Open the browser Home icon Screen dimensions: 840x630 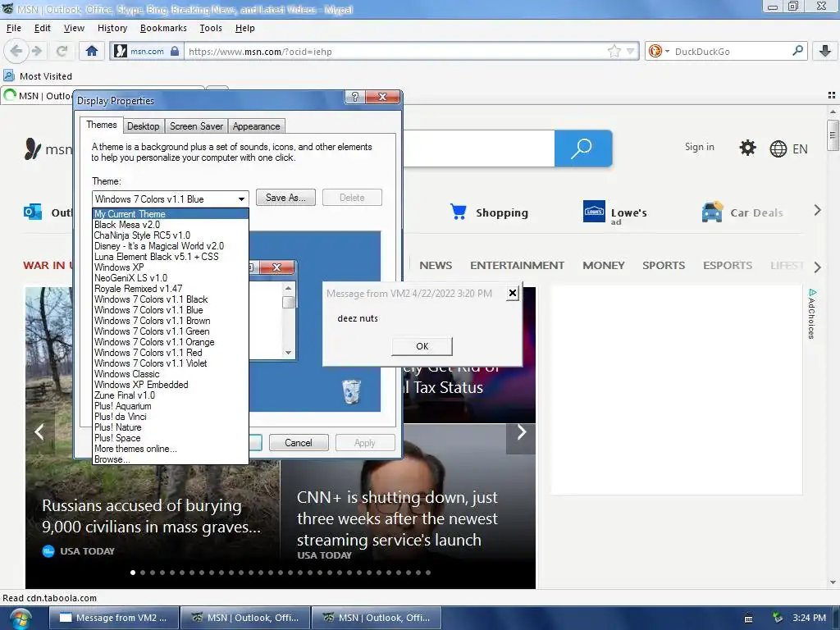(92, 52)
